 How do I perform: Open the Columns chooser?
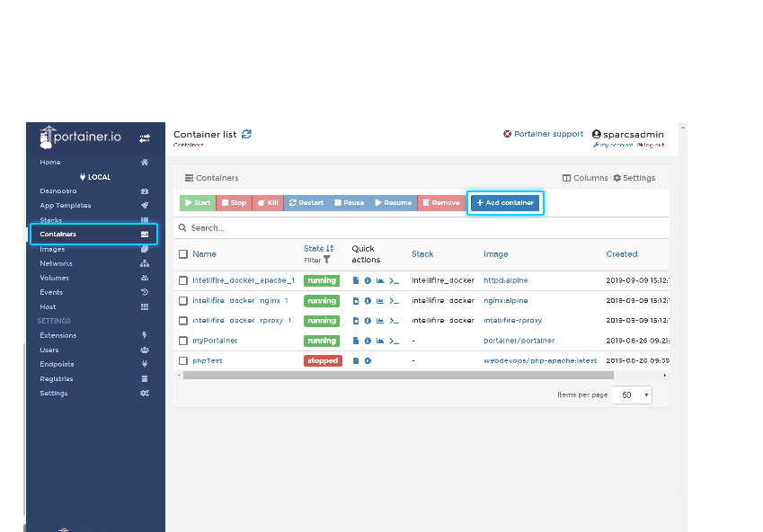[x=585, y=178]
